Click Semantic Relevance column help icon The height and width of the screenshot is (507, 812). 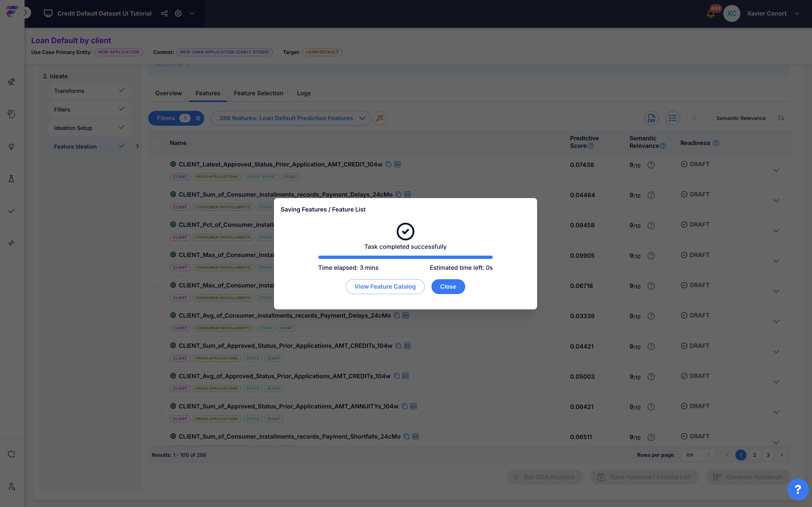tap(663, 146)
